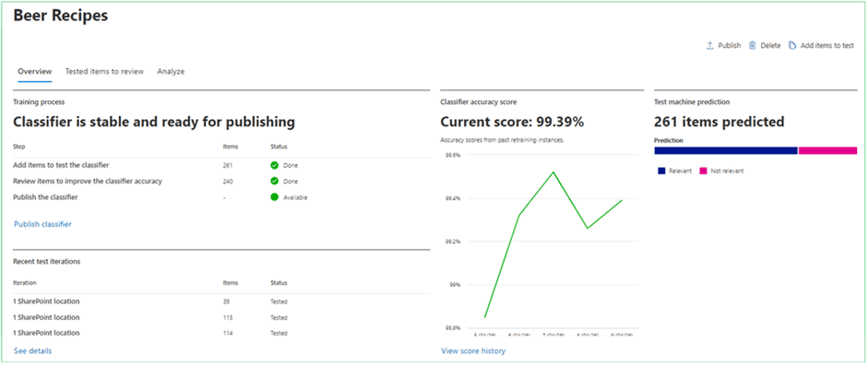Follow the Publish classifier link

42,224
